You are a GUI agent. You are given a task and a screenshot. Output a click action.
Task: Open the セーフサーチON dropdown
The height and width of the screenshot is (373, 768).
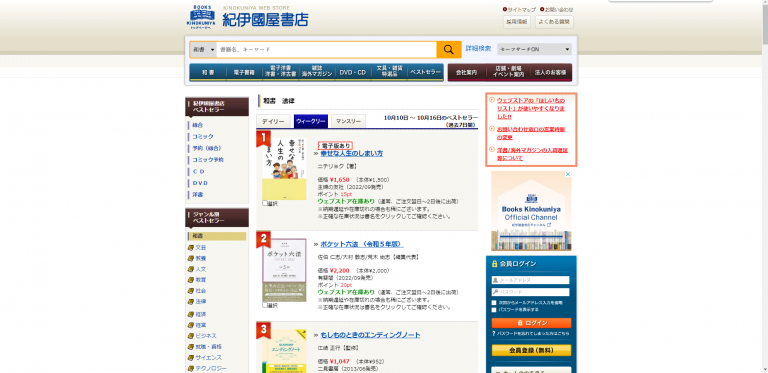coord(534,49)
